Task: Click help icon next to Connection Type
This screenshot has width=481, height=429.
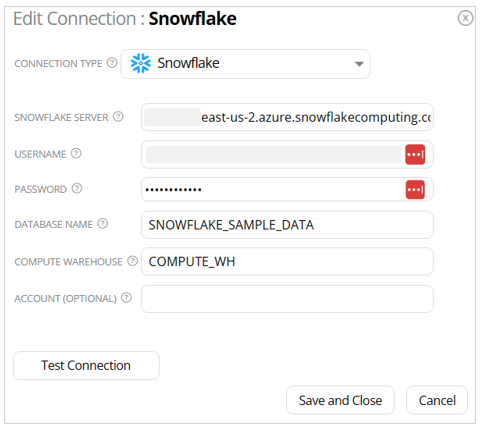Action: 112,63
